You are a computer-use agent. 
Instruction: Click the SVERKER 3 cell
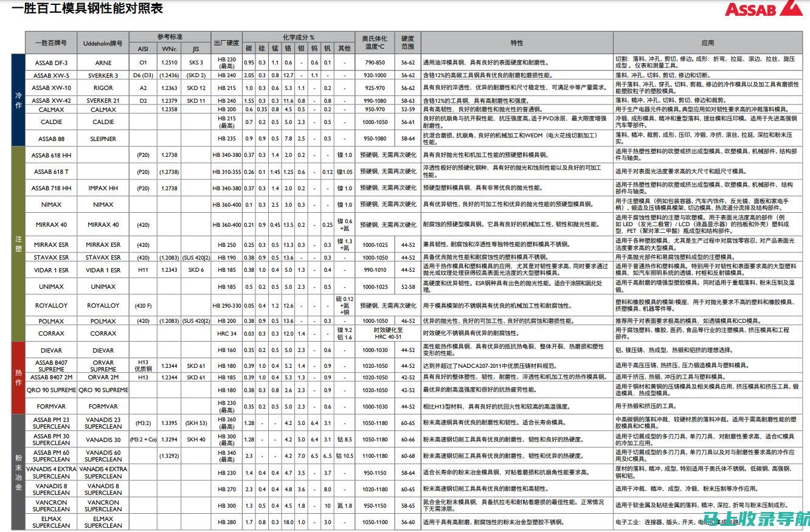(103, 75)
